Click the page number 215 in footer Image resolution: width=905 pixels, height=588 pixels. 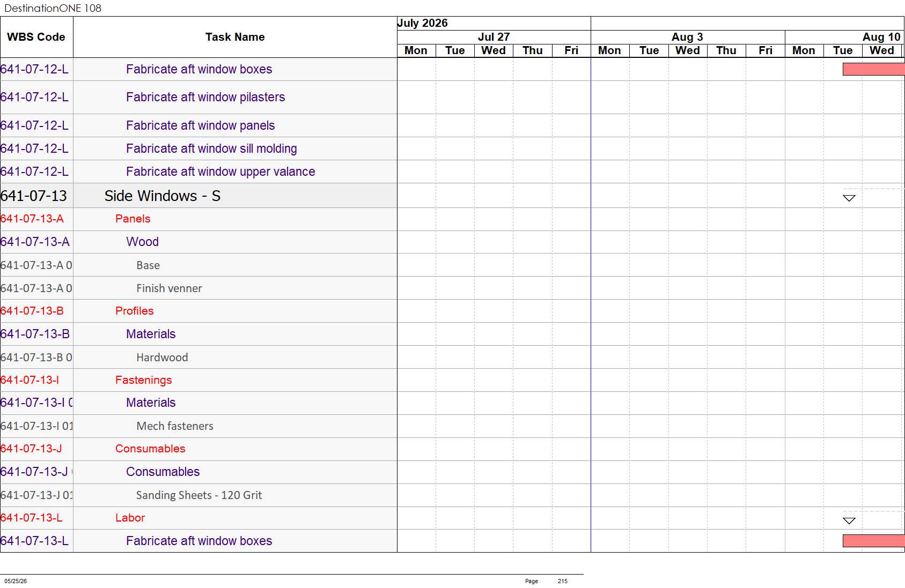[562, 581]
